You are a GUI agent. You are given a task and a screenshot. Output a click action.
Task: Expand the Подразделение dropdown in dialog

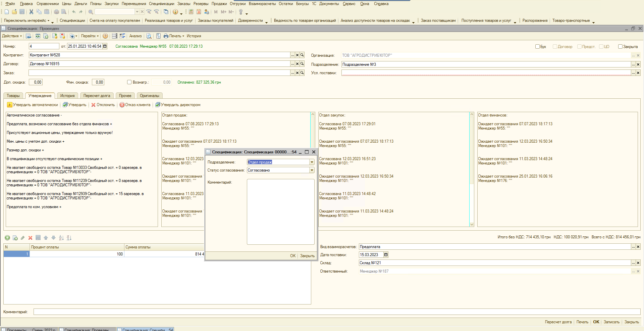[312, 162]
